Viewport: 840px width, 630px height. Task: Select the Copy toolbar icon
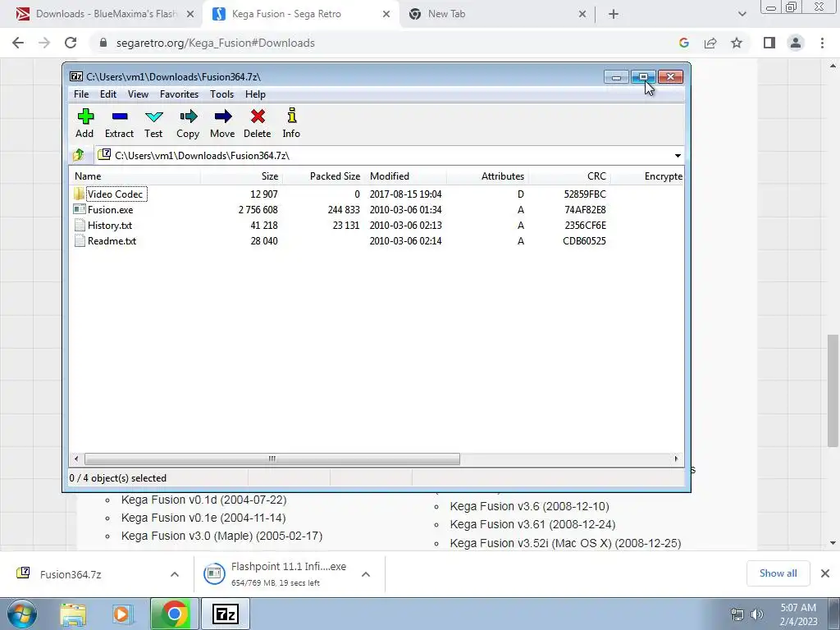click(x=188, y=123)
